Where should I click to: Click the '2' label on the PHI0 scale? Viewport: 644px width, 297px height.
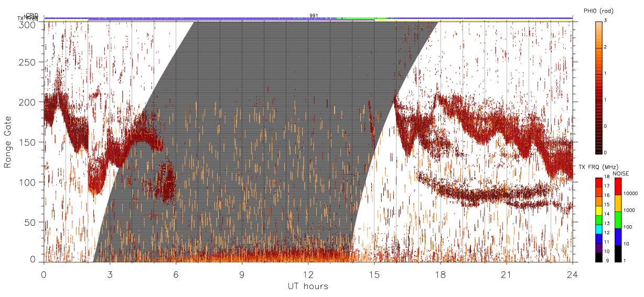[x=606, y=47]
